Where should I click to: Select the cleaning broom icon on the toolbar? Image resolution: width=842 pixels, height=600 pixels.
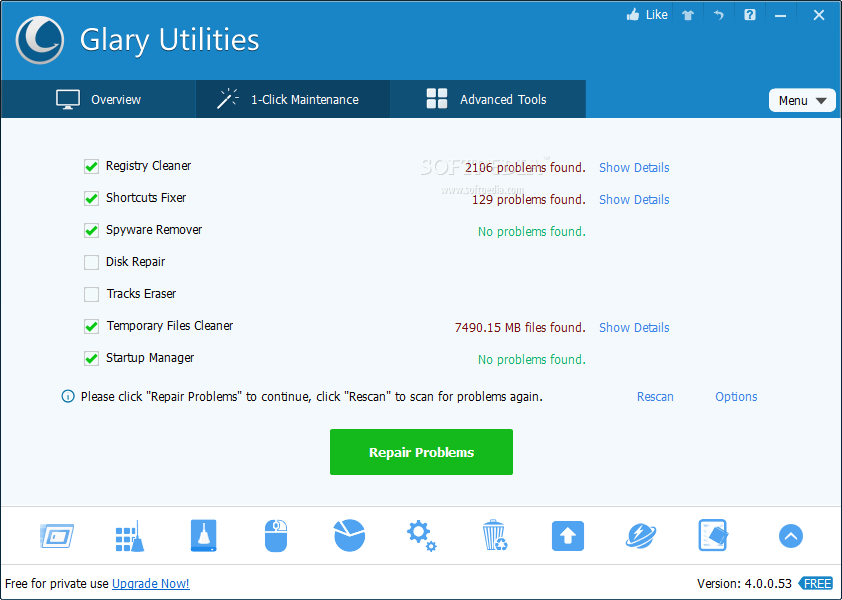pos(129,536)
